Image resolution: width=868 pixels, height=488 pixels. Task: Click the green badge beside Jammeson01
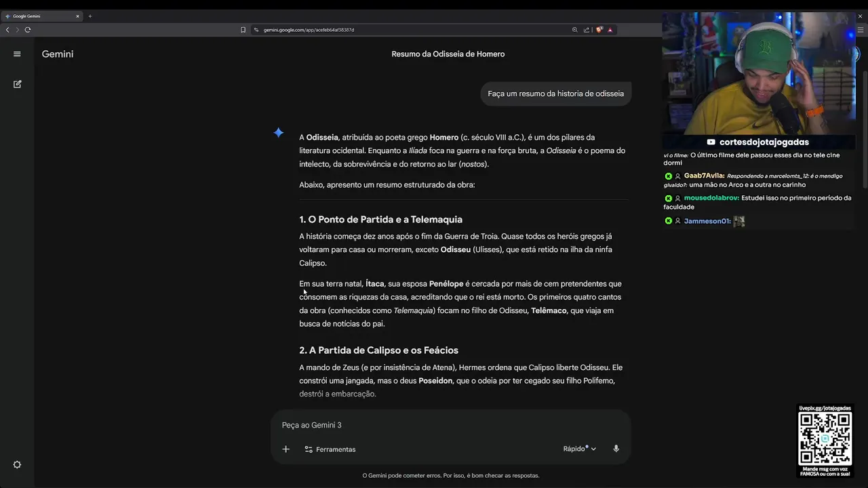click(668, 221)
